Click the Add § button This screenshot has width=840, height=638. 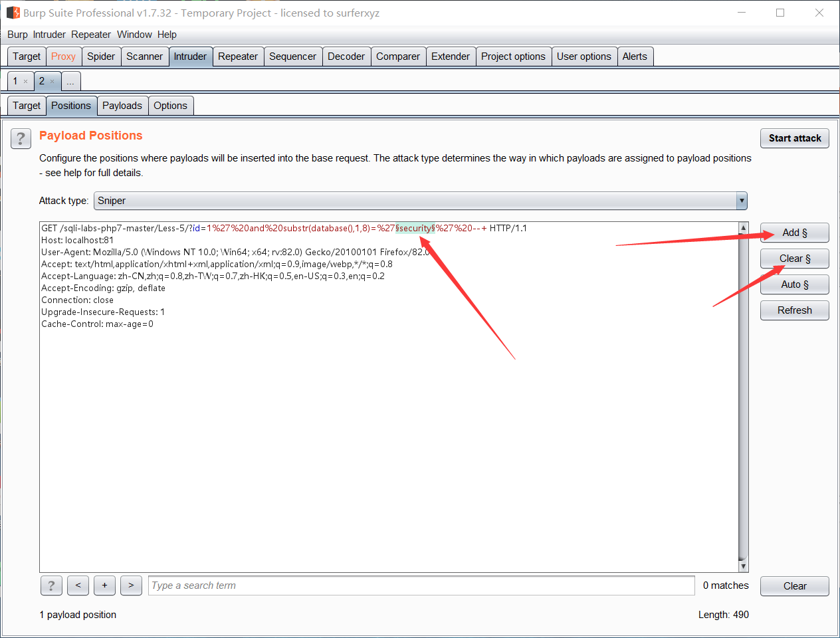pyautogui.click(x=795, y=233)
